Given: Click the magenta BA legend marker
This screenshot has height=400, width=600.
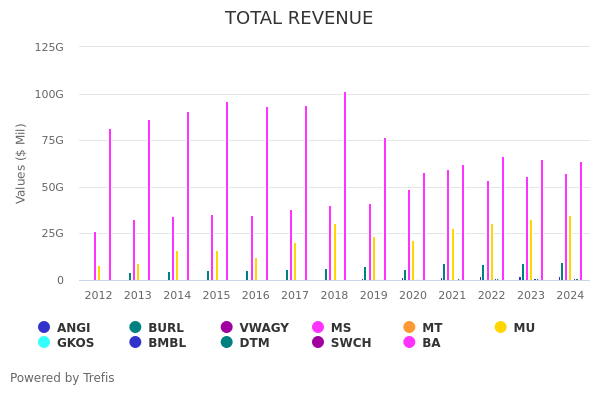Looking at the screenshot, I should (x=410, y=342).
